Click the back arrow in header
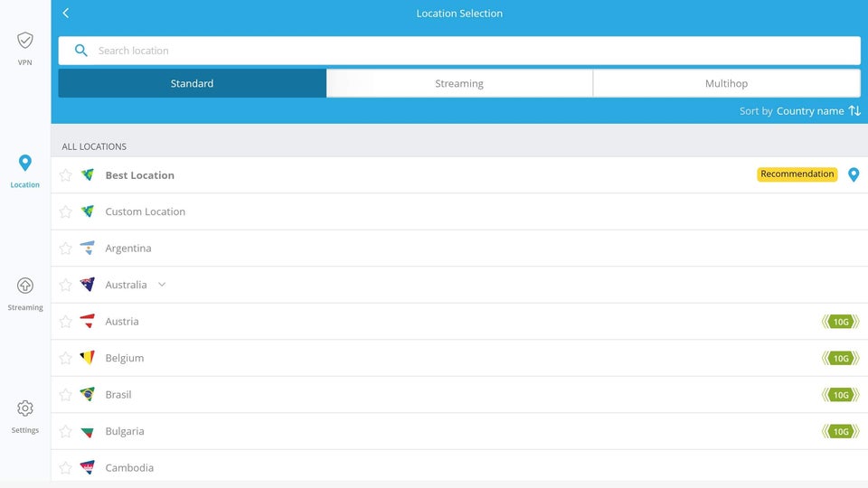 tap(66, 14)
